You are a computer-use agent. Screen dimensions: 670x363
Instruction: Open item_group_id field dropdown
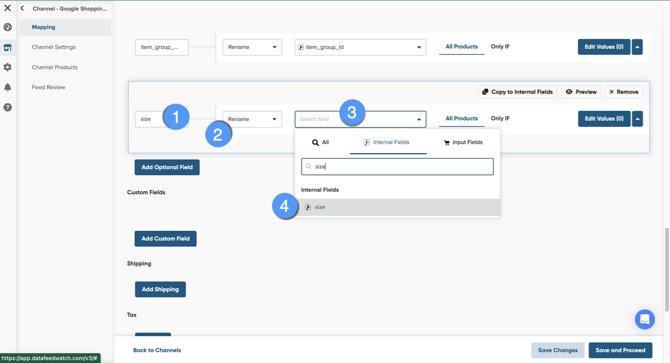(x=360, y=47)
